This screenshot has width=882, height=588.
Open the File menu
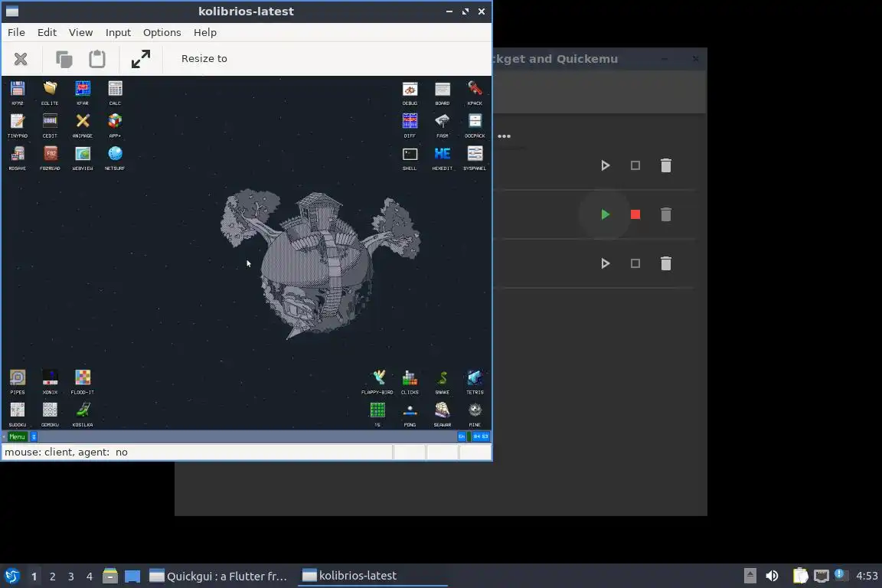click(16, 33)
